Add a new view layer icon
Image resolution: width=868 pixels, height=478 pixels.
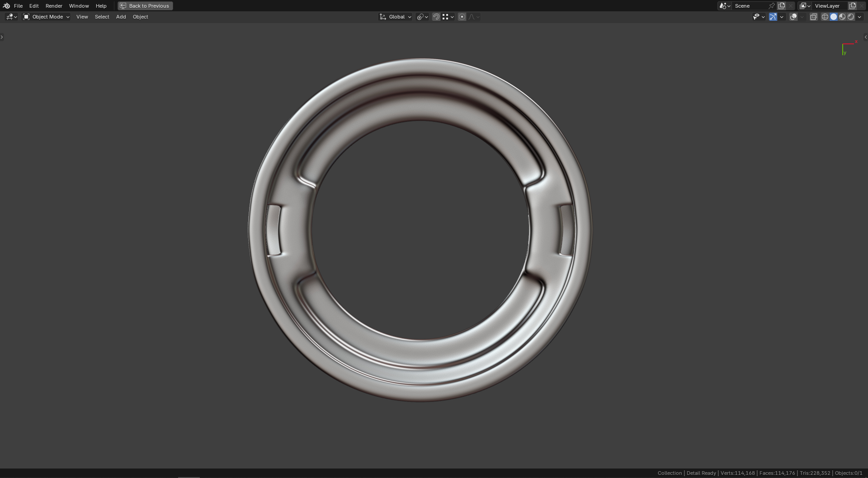click(853, 6)
